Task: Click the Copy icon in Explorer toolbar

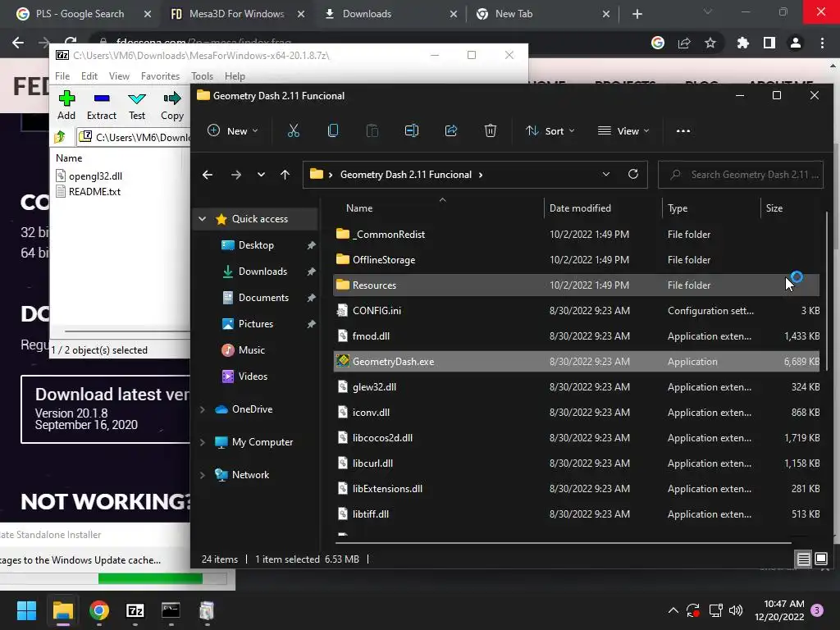Action: pos(333,130)
